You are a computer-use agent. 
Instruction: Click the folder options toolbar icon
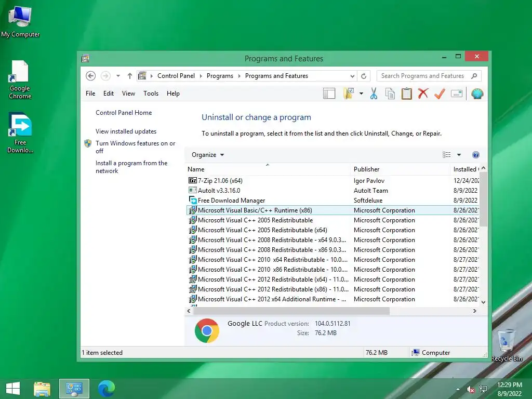pos(349,94)
